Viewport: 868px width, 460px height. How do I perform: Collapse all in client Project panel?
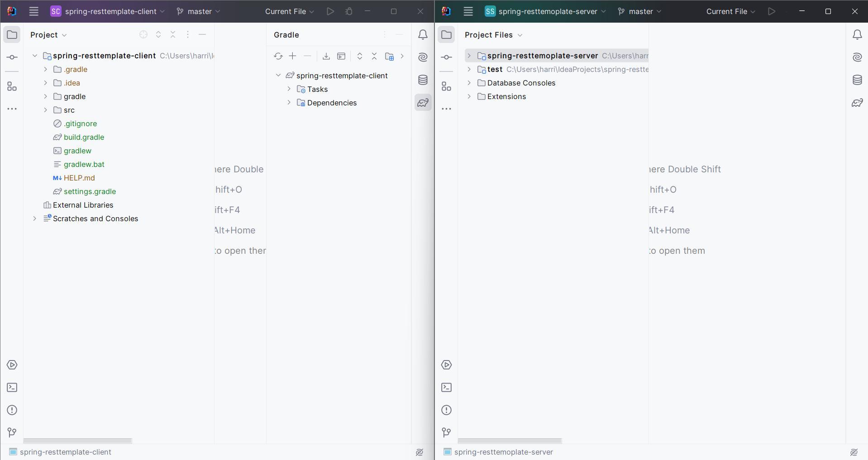[173, 35]
